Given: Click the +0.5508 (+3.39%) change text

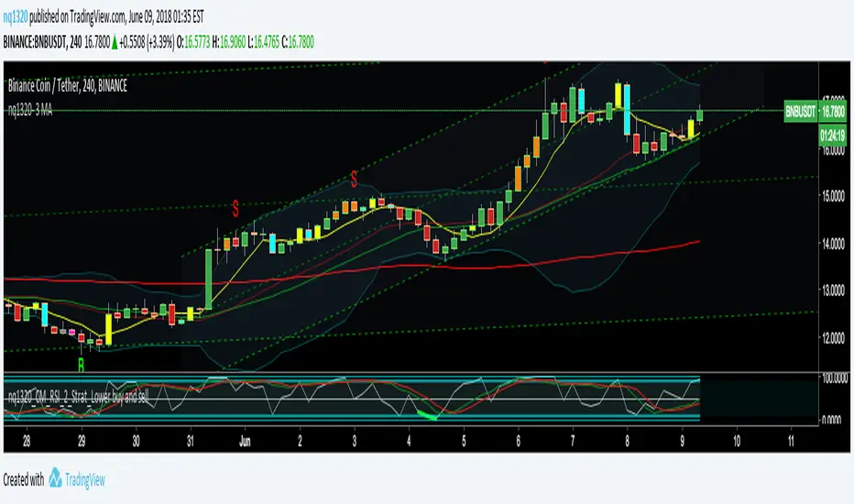Looking at the screenshot, I should coord(147,42).
